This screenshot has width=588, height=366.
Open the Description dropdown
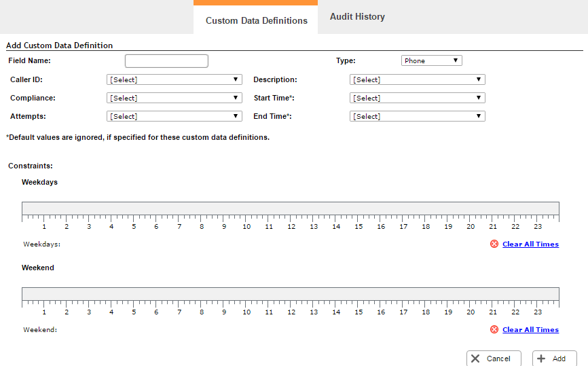pyautogui.click(x=417, y=79)
